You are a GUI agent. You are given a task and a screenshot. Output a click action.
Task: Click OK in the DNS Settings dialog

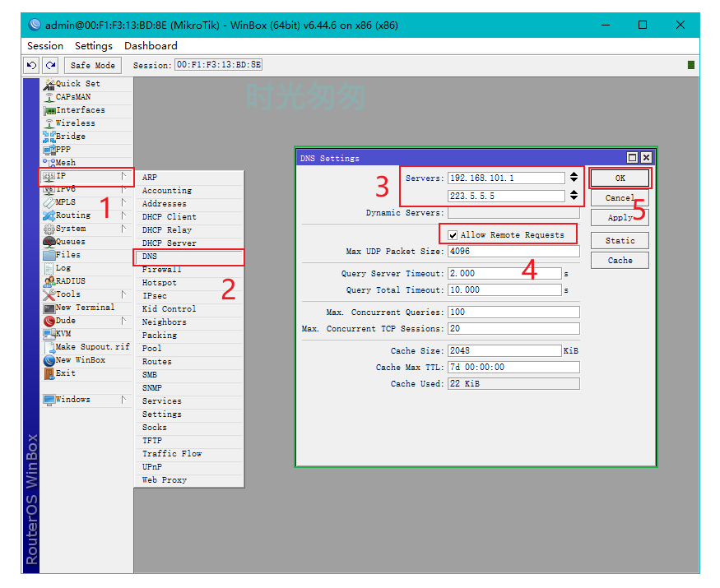pos(620,178)
